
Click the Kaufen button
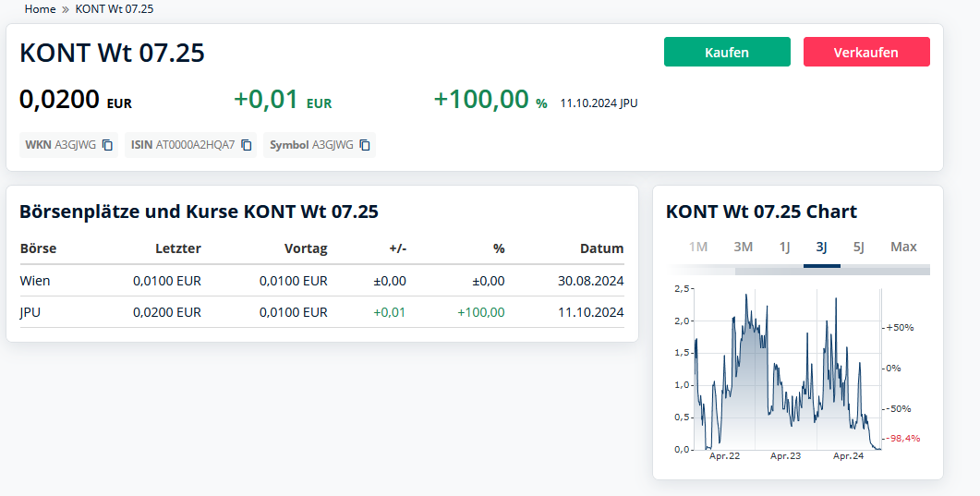point(727,52)
